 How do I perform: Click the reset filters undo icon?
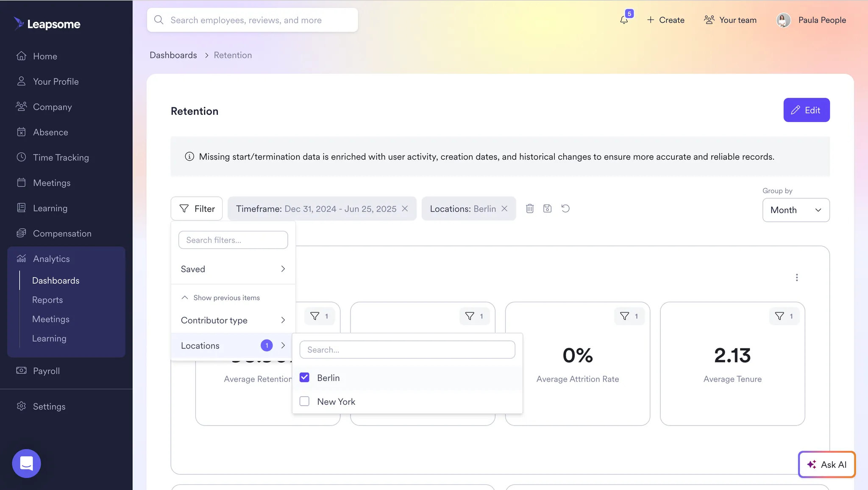pos(565,209)
